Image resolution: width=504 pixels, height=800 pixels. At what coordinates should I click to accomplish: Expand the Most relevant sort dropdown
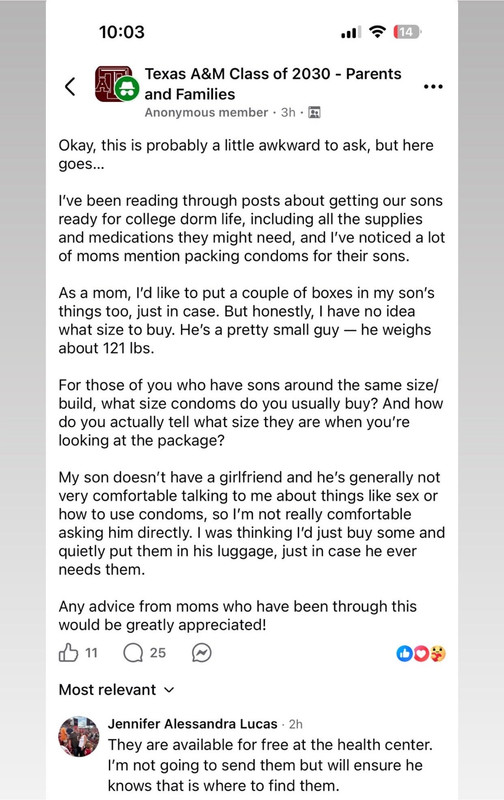click(116, 690)
